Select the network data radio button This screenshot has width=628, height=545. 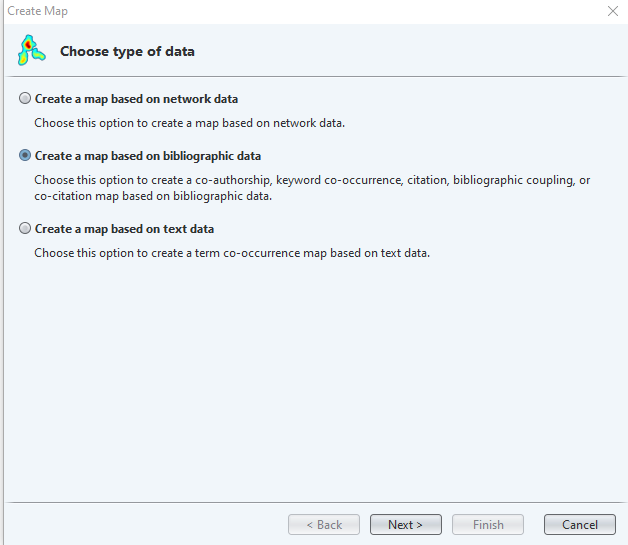[x=25, y=99]
